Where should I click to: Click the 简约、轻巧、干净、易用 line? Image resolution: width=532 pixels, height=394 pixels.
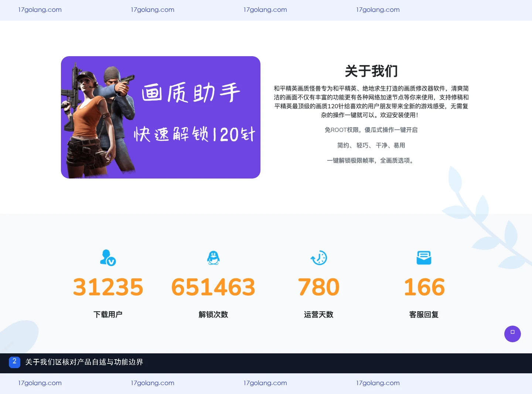[x=371, y=145]
